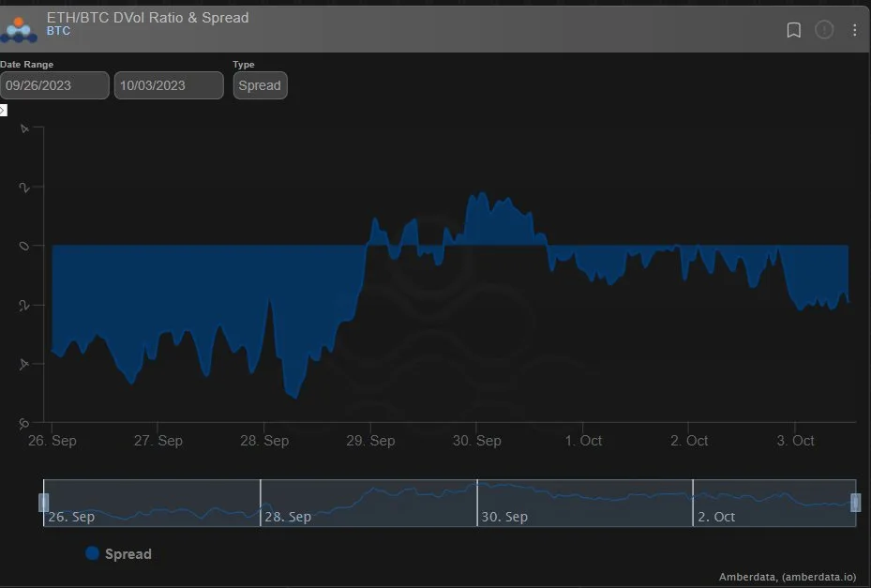Click the ETH/BTC DVol Ratio & Spread title
Viewport: 871px width, 588px height.
coord(148,18)
